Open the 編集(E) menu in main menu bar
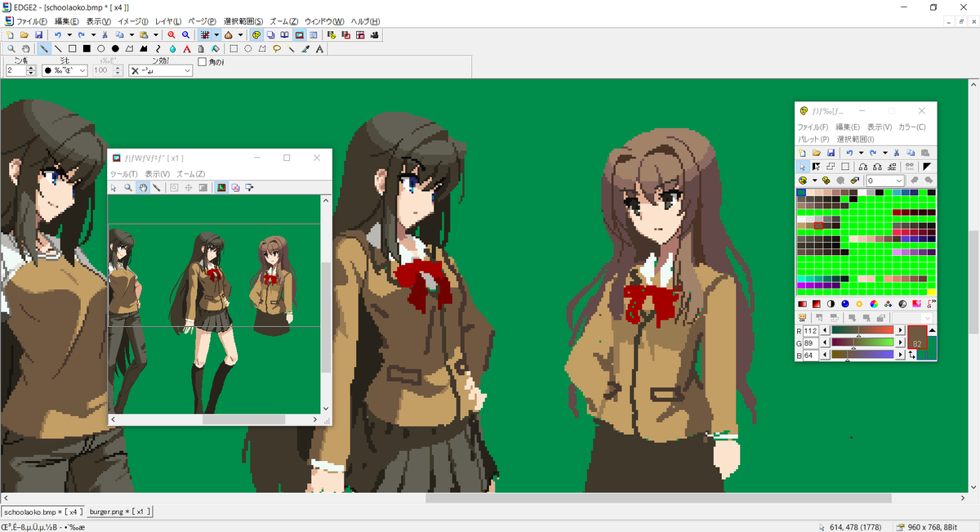Image resolution: width=980 pixels, height=532 pixels. click(67, 21)
